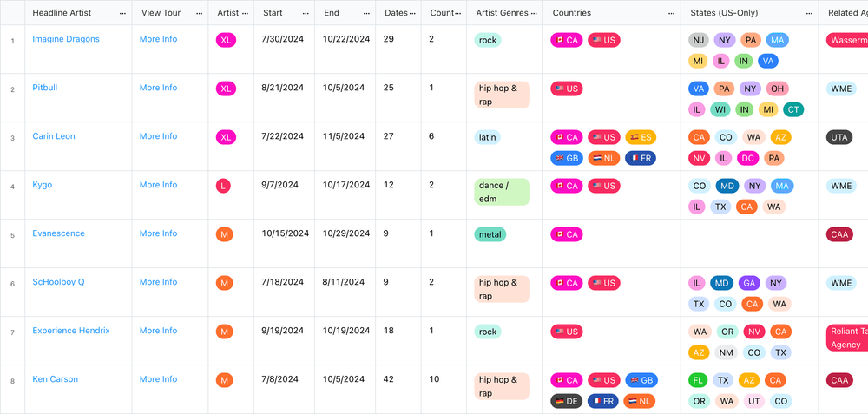Viewport: 868px width, 414px height.
Task: Open View Tour column options menu
Action: point(200,13)
